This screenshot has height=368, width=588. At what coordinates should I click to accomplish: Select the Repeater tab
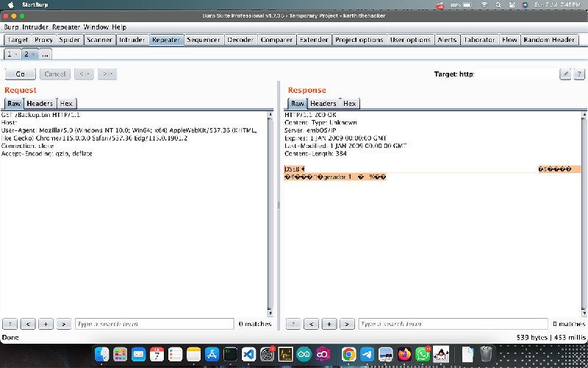click(x=166, y=40)
